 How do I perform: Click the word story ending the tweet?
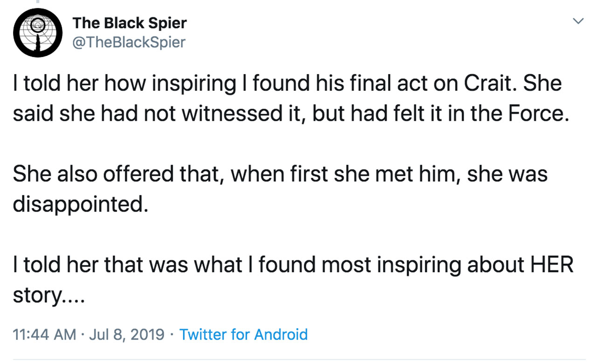coord(36,296)
